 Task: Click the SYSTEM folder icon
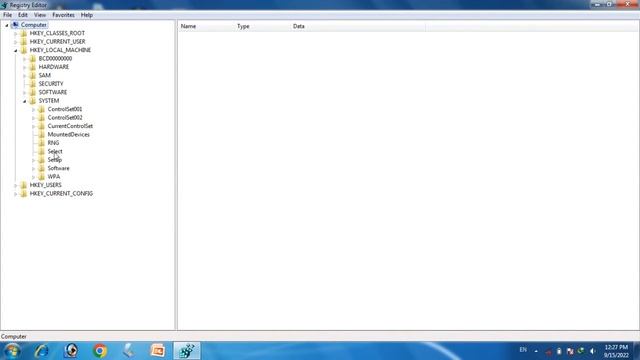tap(33, 101)
